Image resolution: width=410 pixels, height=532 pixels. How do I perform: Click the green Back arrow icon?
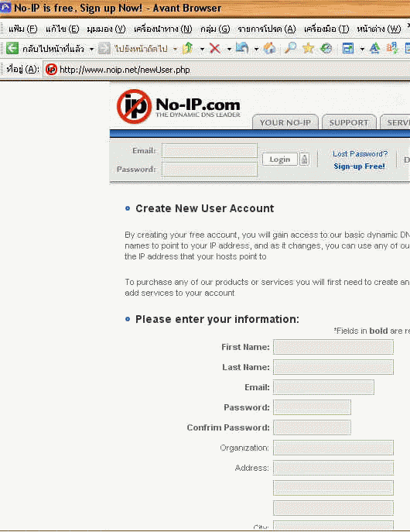pyautogui.click(x=12, y=48)
